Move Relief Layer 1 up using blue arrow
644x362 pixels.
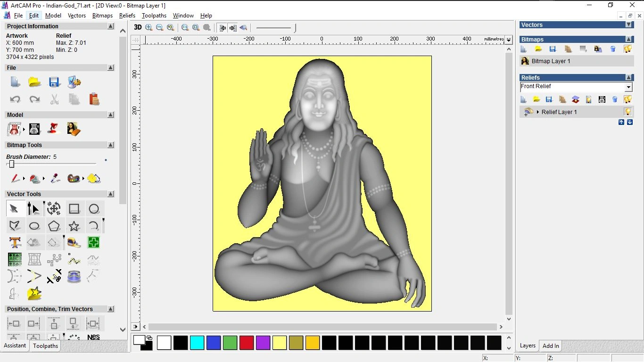(x=621, y=122)
